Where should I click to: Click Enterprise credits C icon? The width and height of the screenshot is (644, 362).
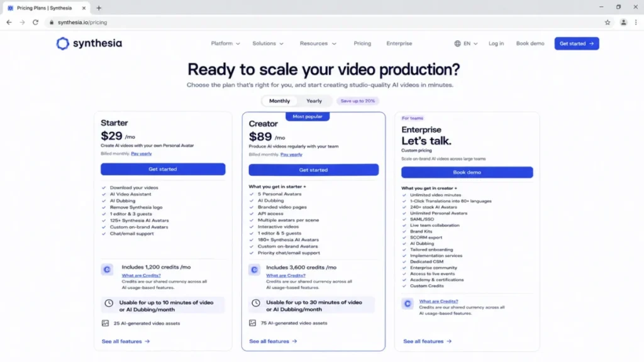(408, 304)
